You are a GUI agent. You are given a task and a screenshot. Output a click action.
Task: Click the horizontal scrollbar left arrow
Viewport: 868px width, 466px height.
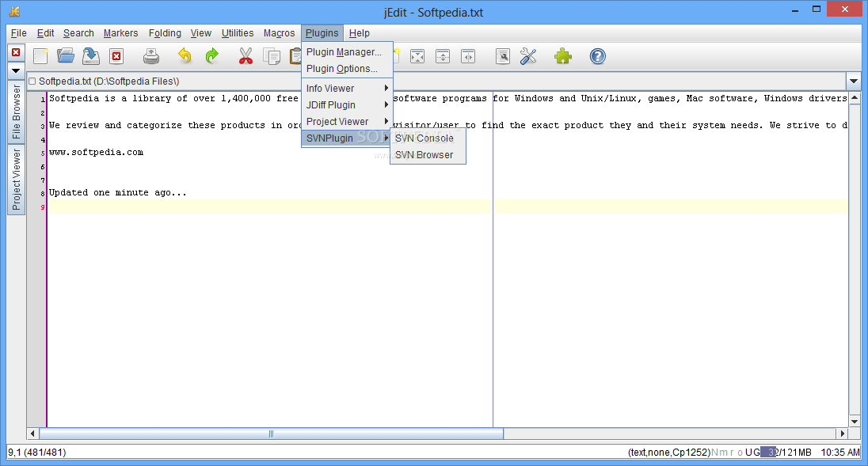[x=32, y=434]
